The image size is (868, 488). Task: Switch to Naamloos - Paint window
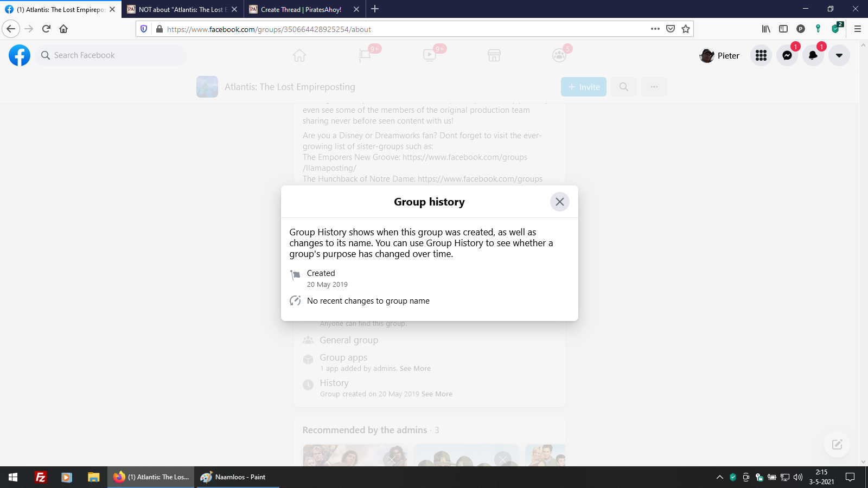237,477
